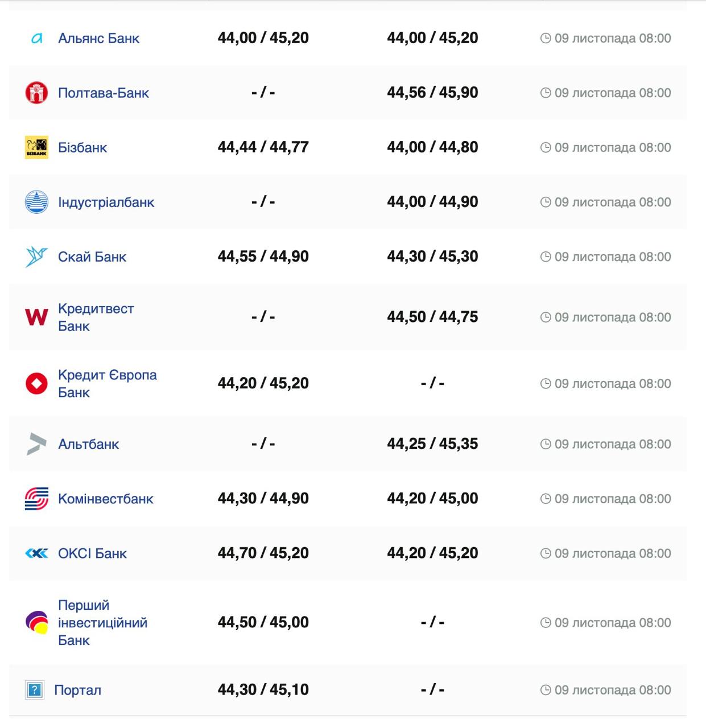Open the Альянс Банк link
The width and height of the screenshot is (706, 728).
98,39
